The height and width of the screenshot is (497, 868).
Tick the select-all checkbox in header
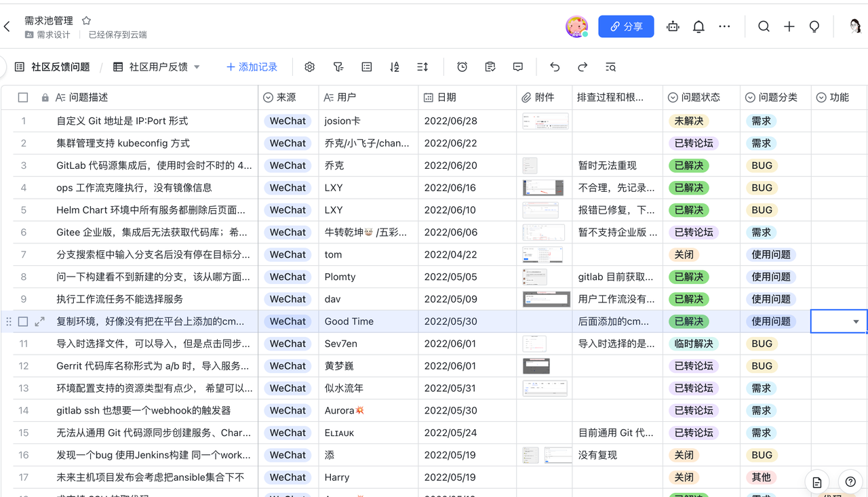(23, 98)
